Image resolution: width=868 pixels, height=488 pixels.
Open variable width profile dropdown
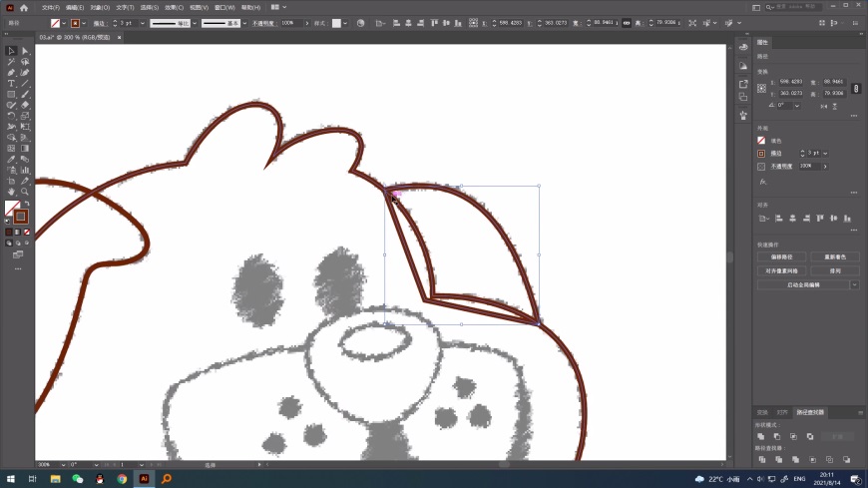point(195,23)
